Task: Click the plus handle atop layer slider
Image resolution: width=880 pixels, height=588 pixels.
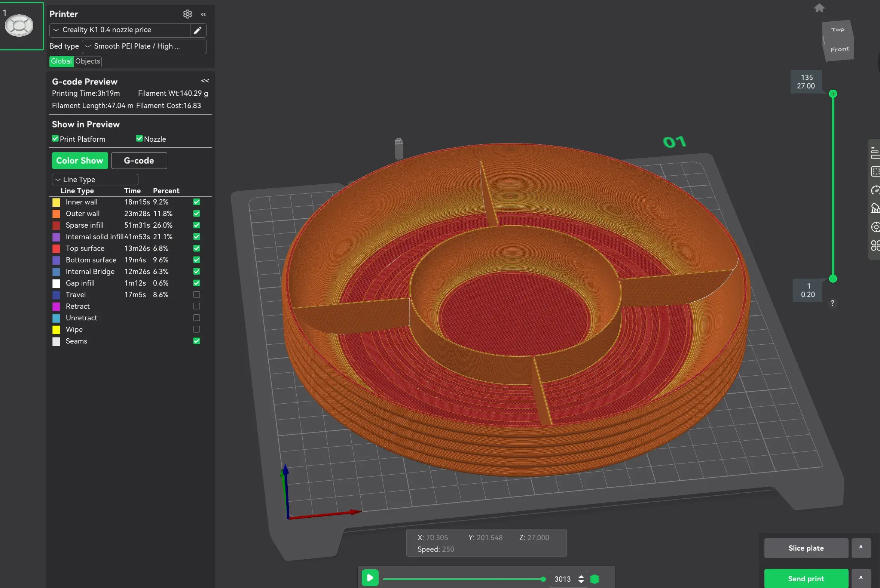Action: [833, 94]
